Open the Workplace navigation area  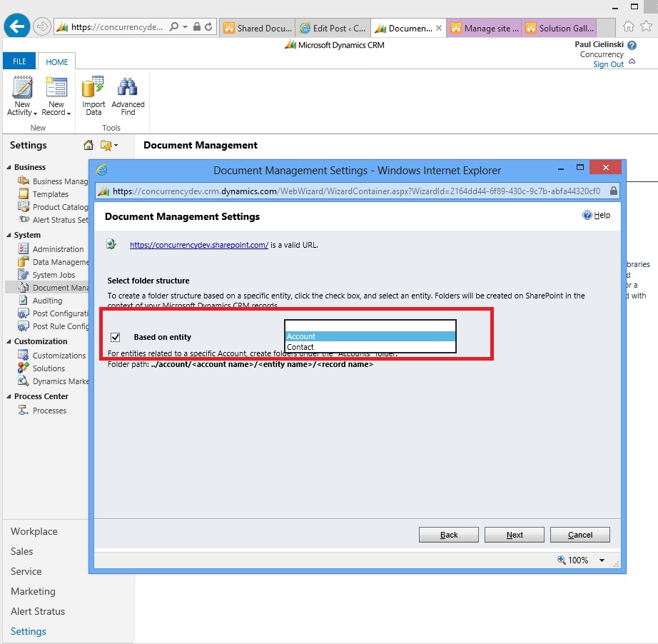pyautogui.click(x=34, y=531)
